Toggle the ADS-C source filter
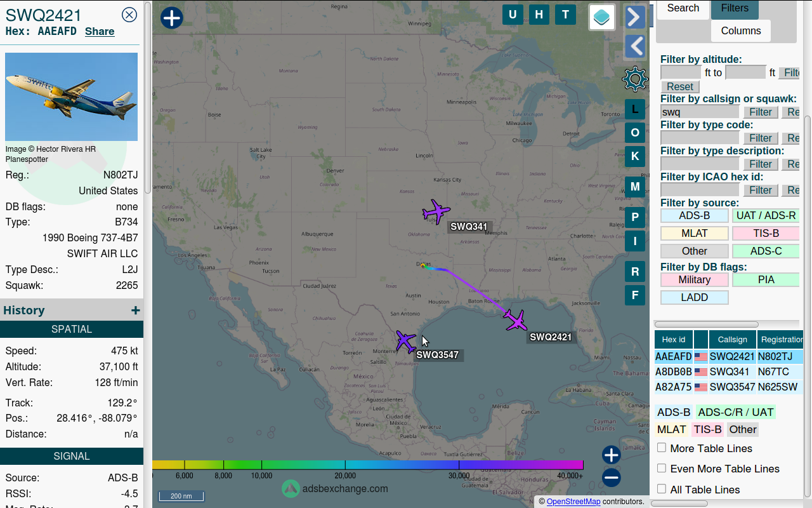This screenshot has width=812, height=508. [x=766, y=251]
